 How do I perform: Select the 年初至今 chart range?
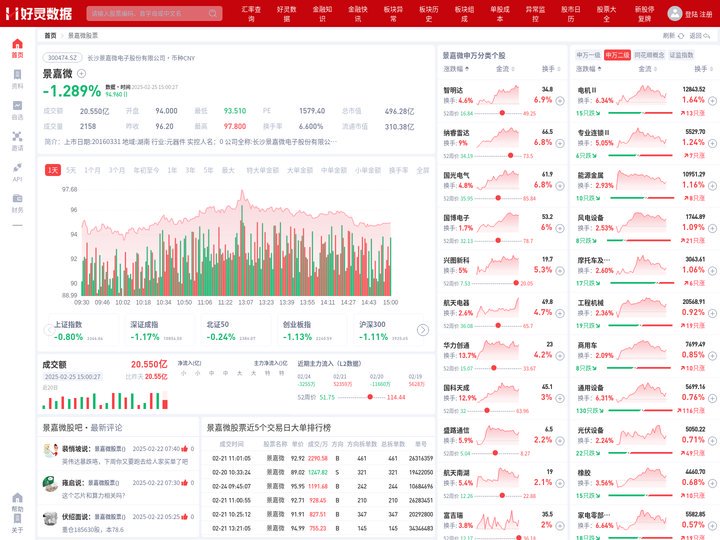pyautogui.click(x=146, y=170)
